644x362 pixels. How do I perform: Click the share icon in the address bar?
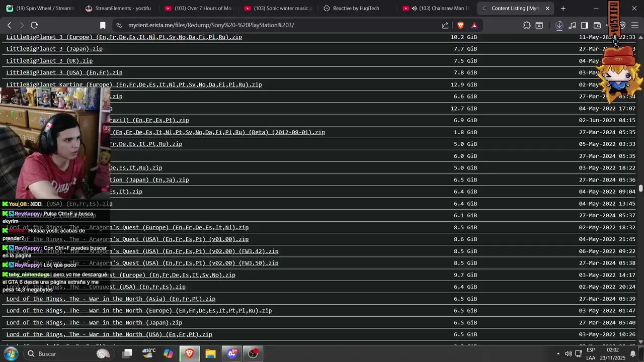(x=445, y=25)
